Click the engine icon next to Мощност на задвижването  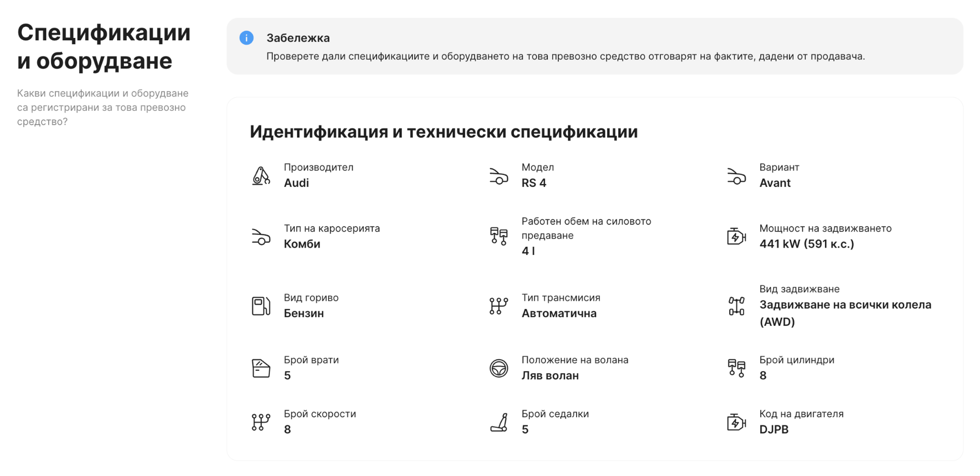737,236
